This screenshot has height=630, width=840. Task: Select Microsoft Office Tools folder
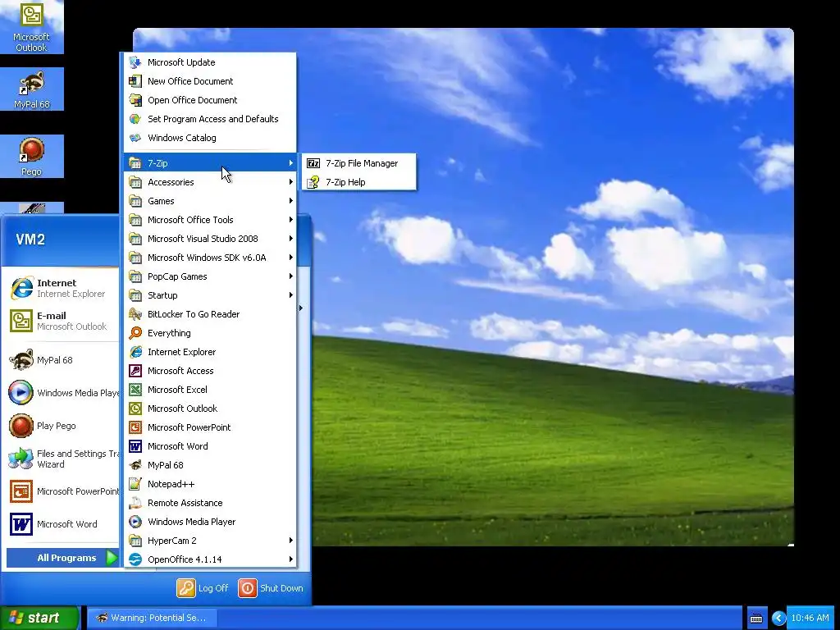(210, 220)
